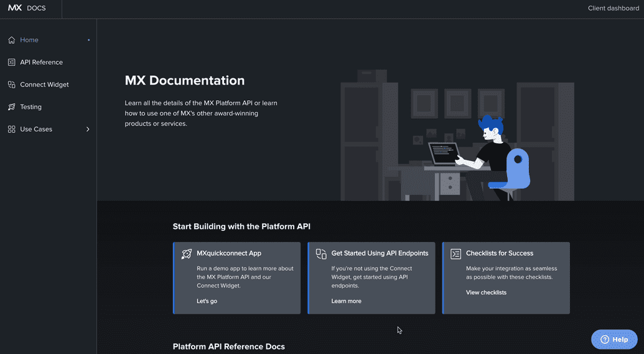
Task: Click 'Make your integration as seamless' description
Action: (511, 272)
